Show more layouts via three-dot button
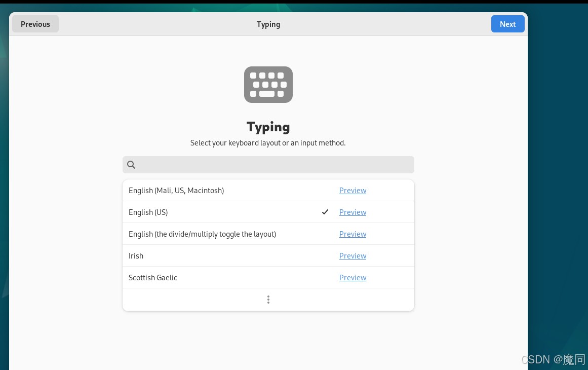Image resolution: width=588 pixels, height=370 pixels. click(268, 300)
